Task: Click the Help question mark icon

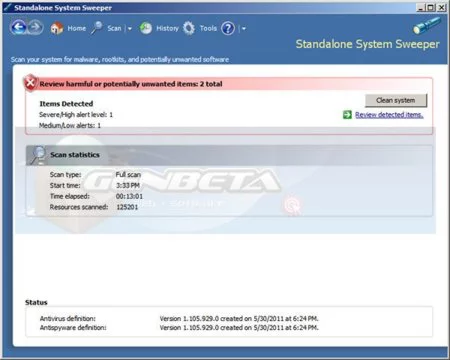Action: [228, 29]
